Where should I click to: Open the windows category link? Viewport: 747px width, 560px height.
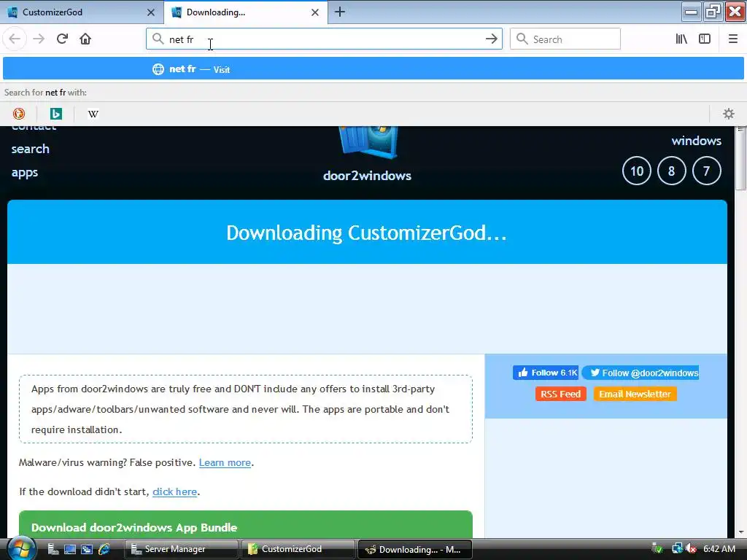[696, 141]
